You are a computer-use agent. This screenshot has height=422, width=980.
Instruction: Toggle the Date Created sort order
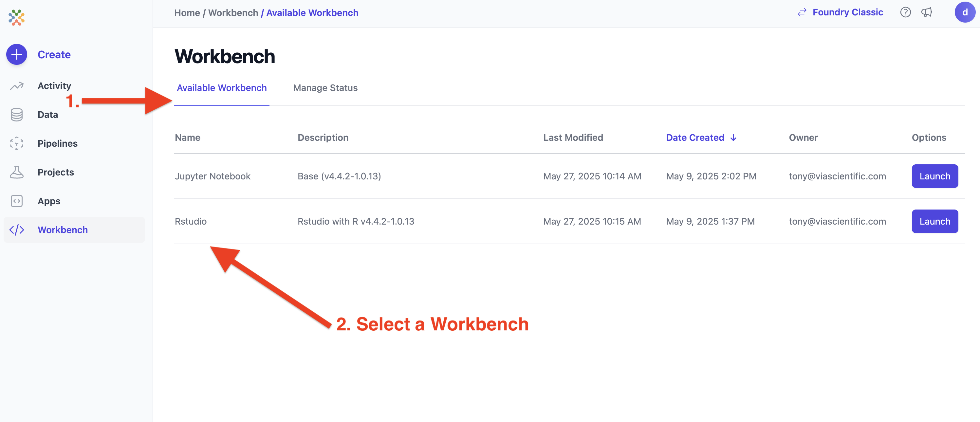tap(701, 138)
